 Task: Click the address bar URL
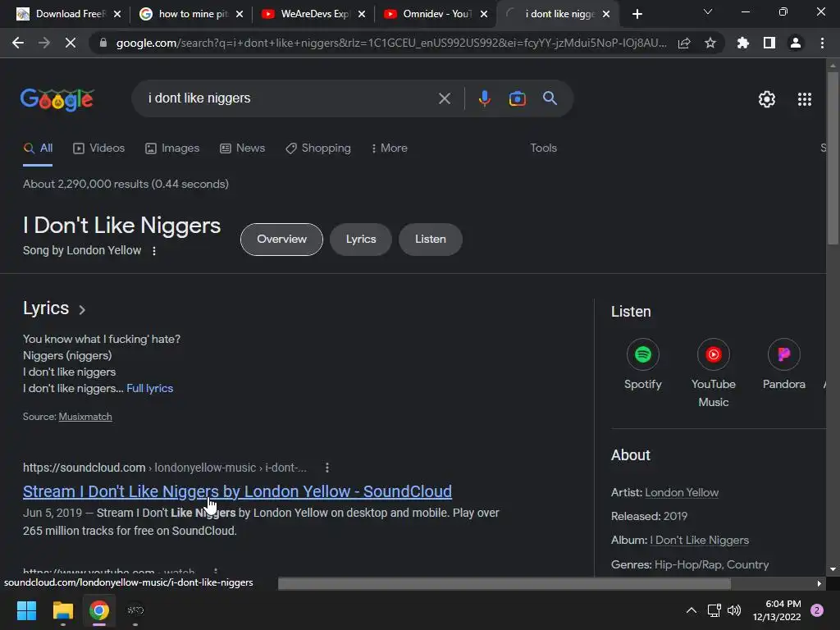(x=391, y=43)
